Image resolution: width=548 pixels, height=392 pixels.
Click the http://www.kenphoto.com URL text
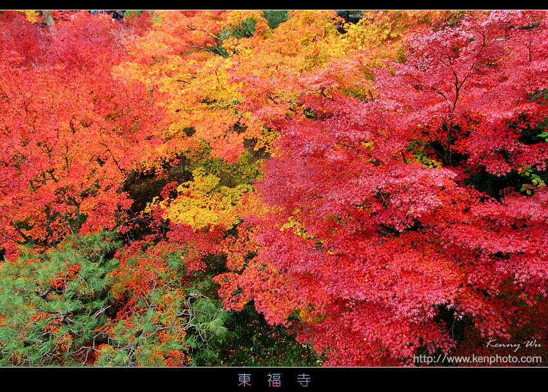click(477, 359)
